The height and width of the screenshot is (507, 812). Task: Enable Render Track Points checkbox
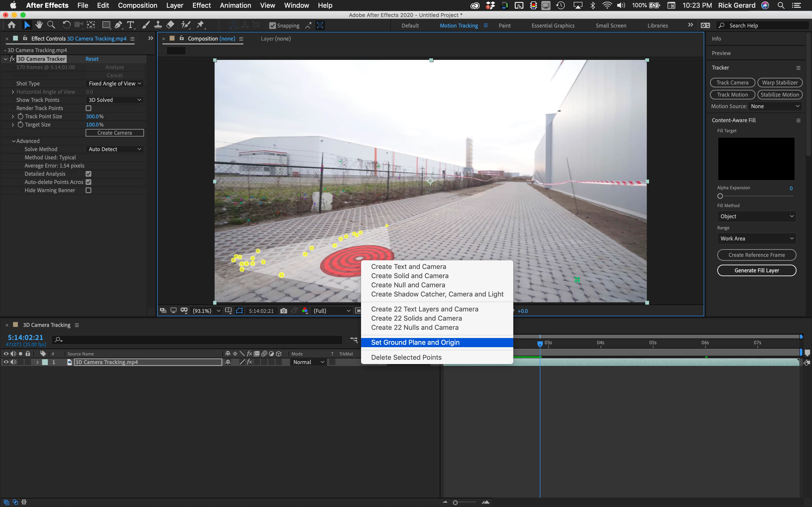coord(89,108)
